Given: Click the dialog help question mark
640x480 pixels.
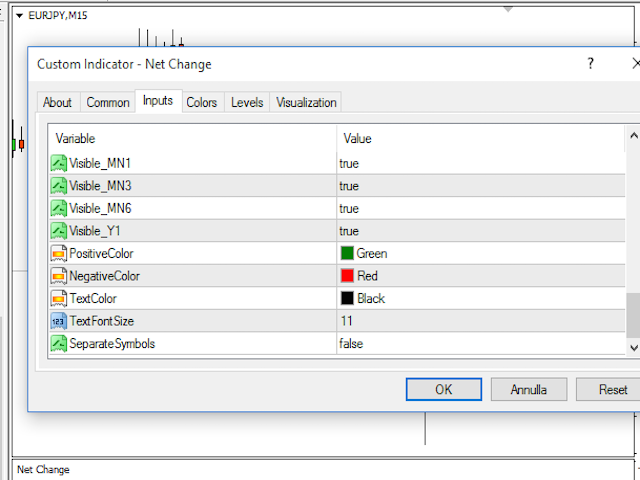Looking at the screenshot, I should click(x=590, y=64).
